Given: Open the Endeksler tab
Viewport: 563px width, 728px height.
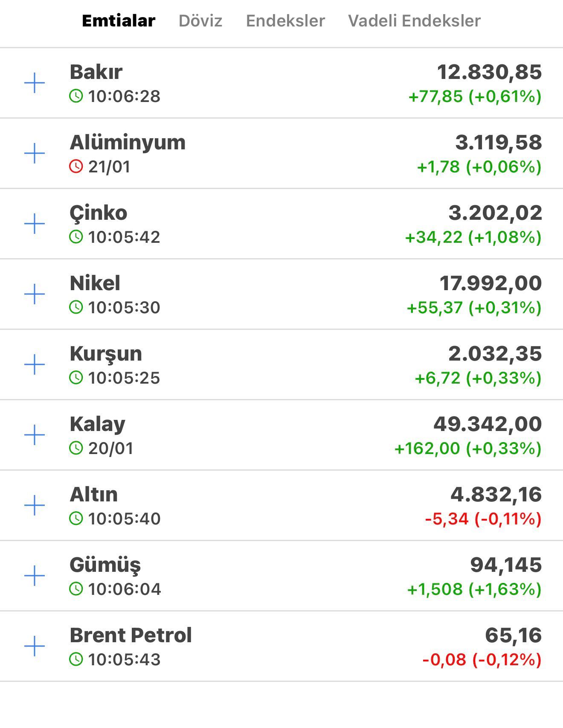Looking at the screenshot, I should (x=285, y=21).
